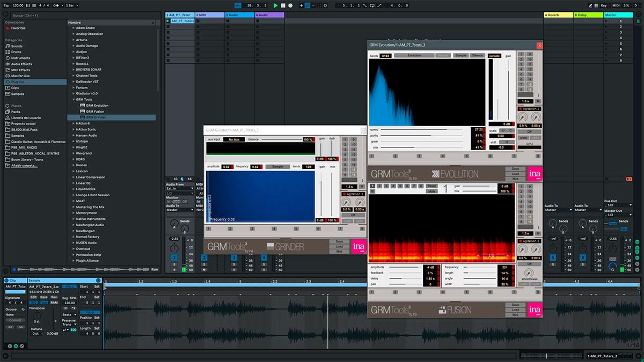Select the GRM Fusion plug-in in the browser
The image size is (644, 362).
(94, 112)
